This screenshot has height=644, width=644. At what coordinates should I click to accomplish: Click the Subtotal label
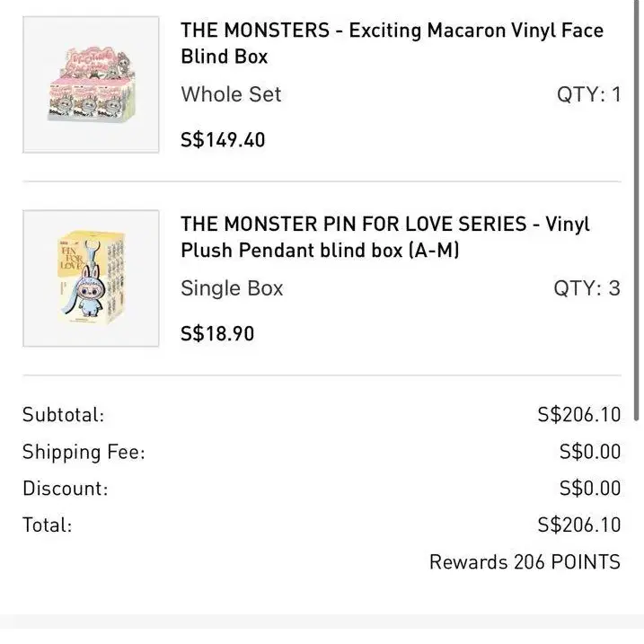[x=63, y=415]
